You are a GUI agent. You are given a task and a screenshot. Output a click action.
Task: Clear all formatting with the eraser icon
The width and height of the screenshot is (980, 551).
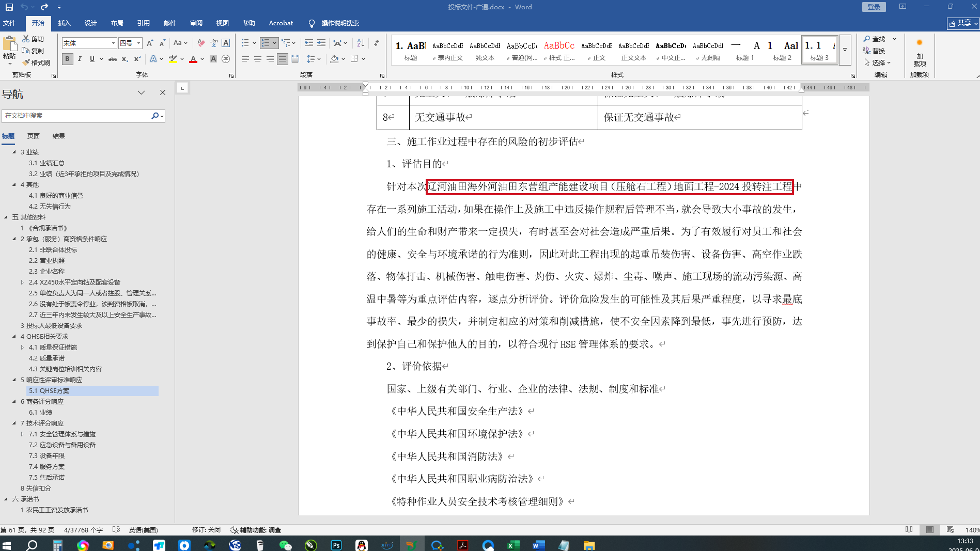click(x=201, y=43)
